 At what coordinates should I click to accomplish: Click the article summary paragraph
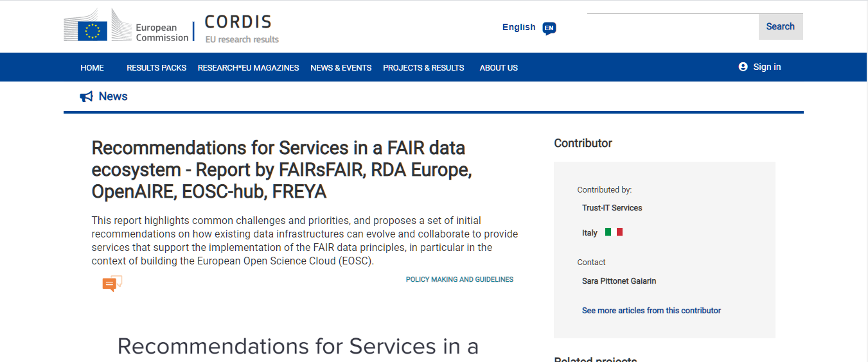point(305,241)
